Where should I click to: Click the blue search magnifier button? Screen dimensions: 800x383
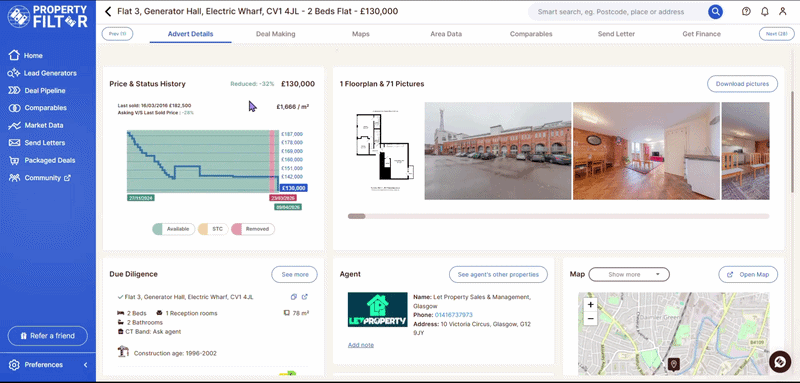pos(715,11)
